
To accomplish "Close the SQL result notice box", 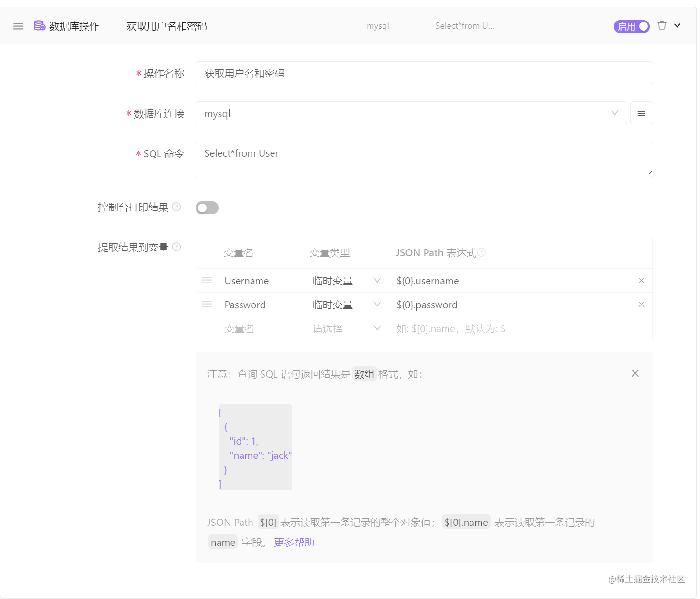I will point(635,373).
